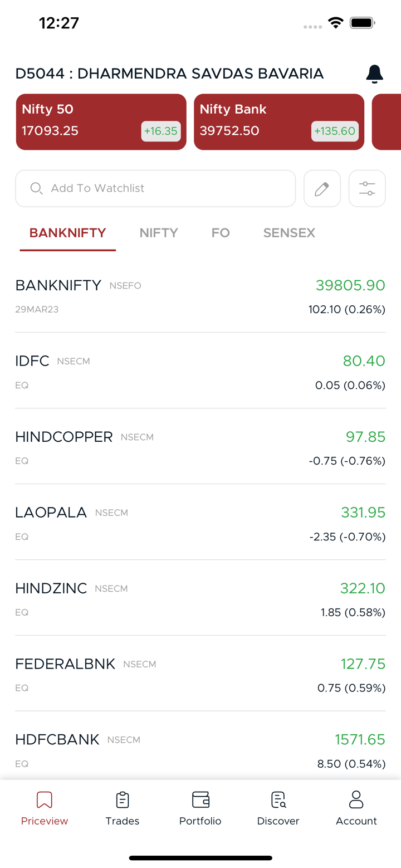Select the Priceview bookmark icon
The image size is (401, 868).
coord(45,800)
